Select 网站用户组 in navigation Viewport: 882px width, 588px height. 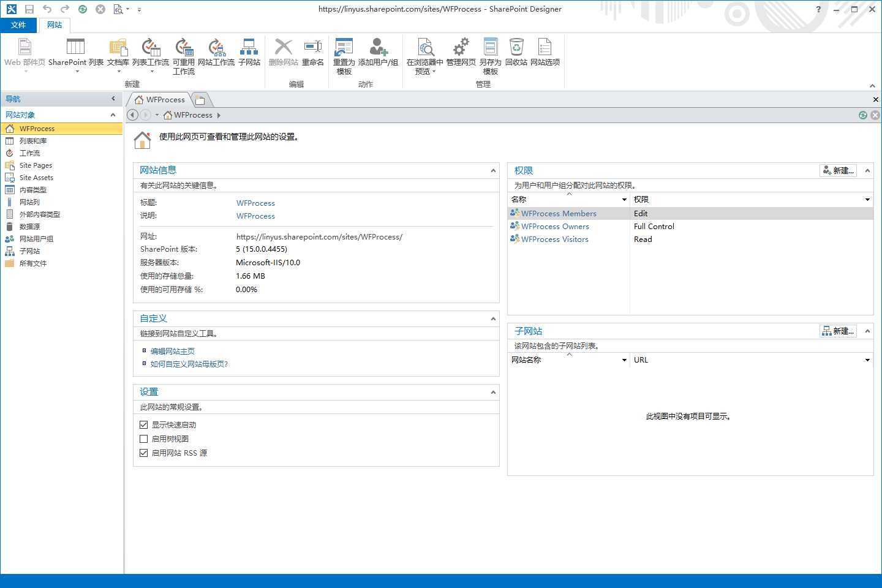[36, 239]
